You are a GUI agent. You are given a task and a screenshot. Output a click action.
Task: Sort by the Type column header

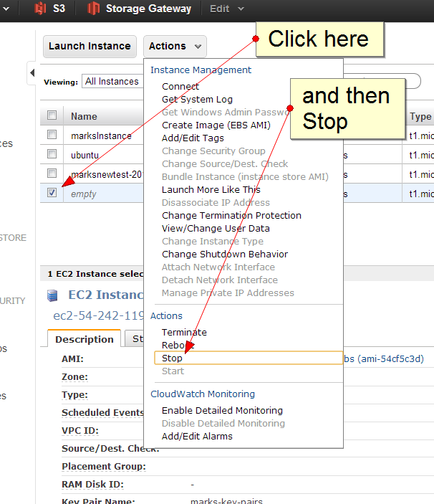[x=420, y=116]
